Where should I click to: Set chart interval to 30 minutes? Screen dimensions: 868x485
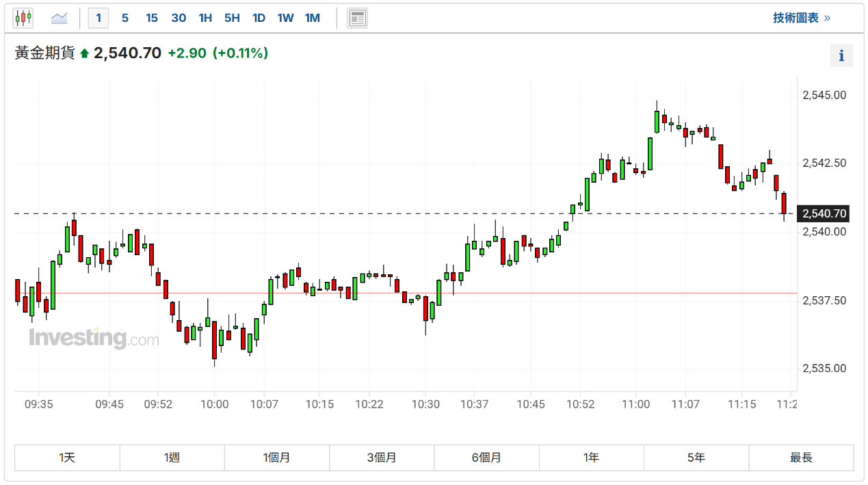pos(179,18)
